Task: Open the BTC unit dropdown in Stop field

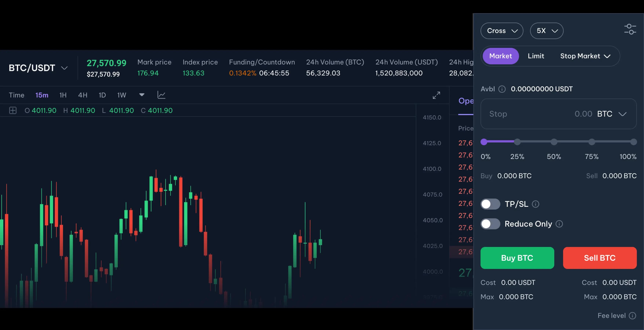Action: 612,114
